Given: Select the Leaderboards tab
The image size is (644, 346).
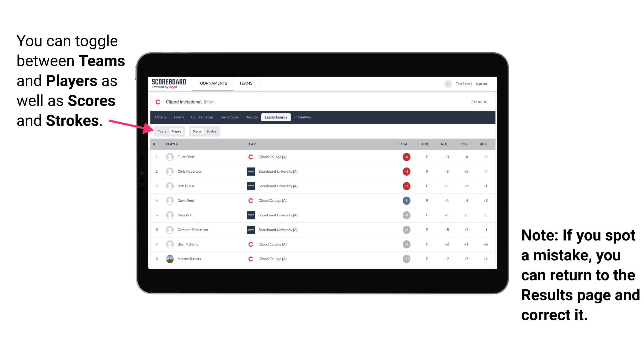Looking at the screenshot, I should click(276, 117).
